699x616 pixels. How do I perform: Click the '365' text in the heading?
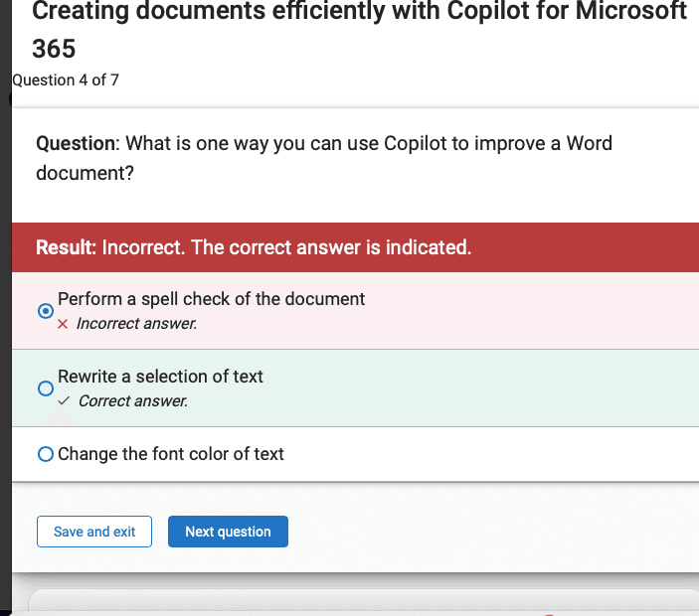click(54, 49)
